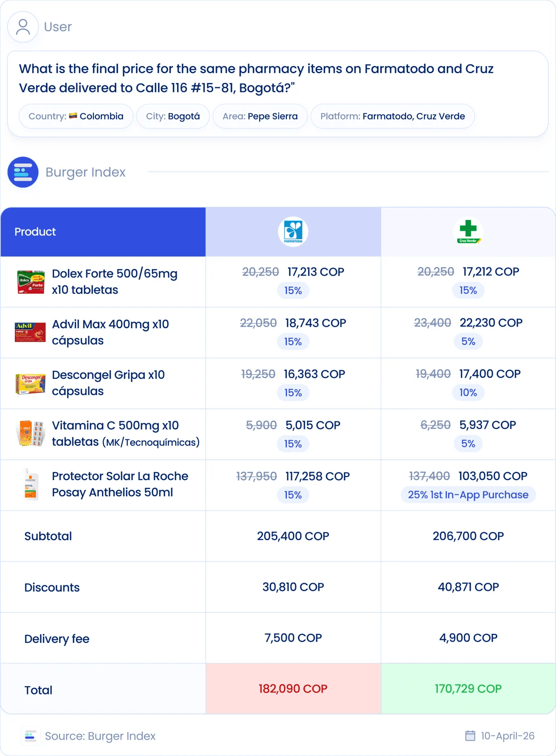
Task: Click the Product column header
Action: (103, 232)
